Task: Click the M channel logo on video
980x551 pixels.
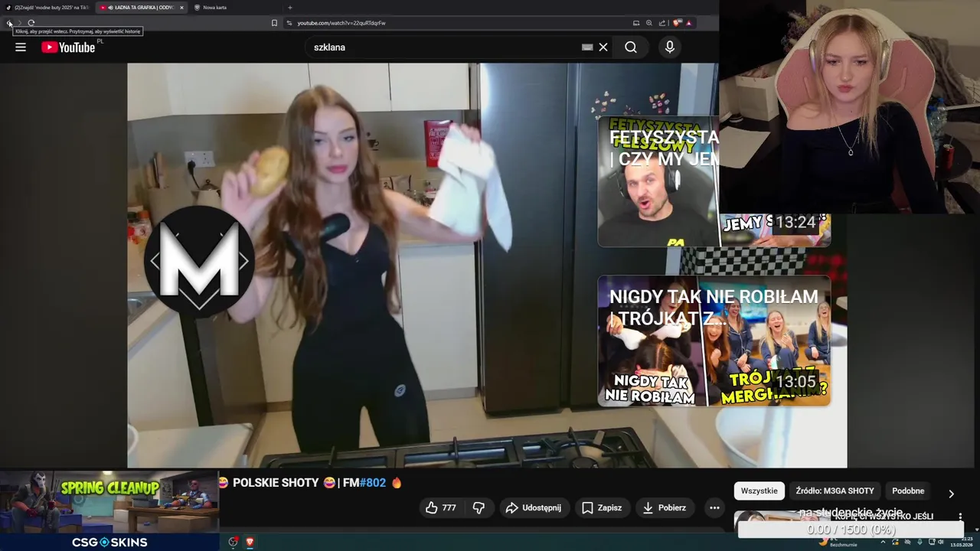Action: tap(200, 262)
